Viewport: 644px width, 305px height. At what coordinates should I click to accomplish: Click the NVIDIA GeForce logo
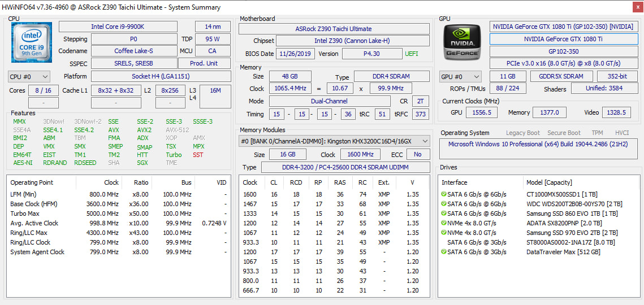coord(463,42)
